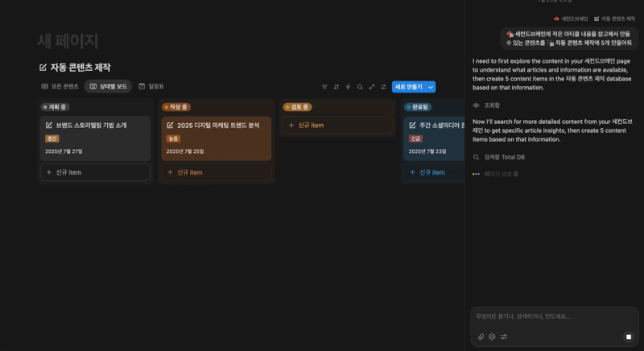Open the database search magnifier icon
Screen dimensions: 644x351
point(360,87)
